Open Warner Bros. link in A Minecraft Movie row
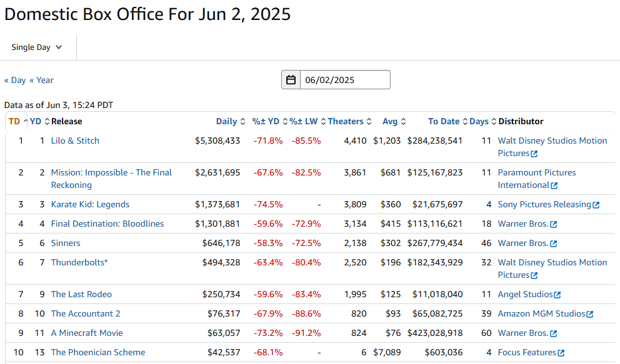This screenshot has width=620, height=364. 527,333
